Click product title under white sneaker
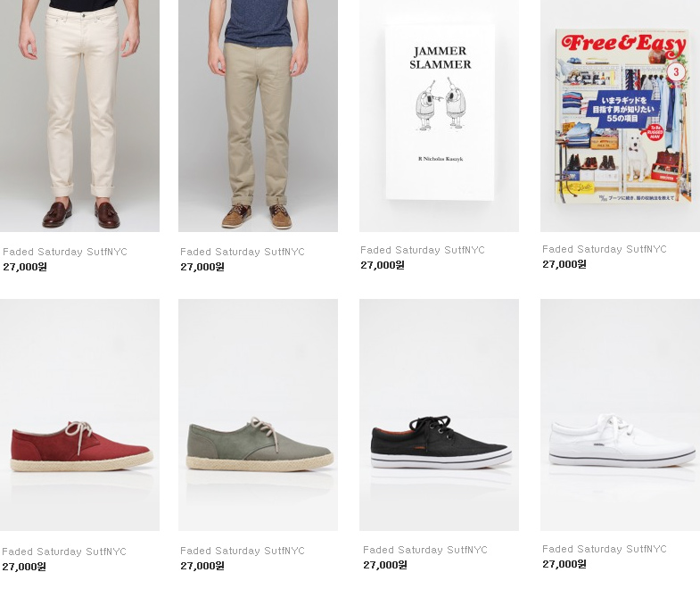The width and height of the screenshot is (700, 589). coord(605,549)
